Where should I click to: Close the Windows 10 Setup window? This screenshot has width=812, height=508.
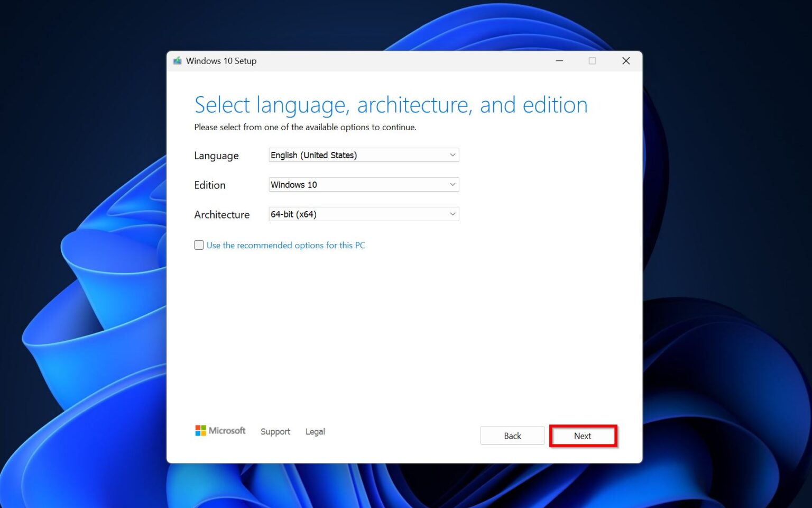pyautogui.click(x=626, y=61)
